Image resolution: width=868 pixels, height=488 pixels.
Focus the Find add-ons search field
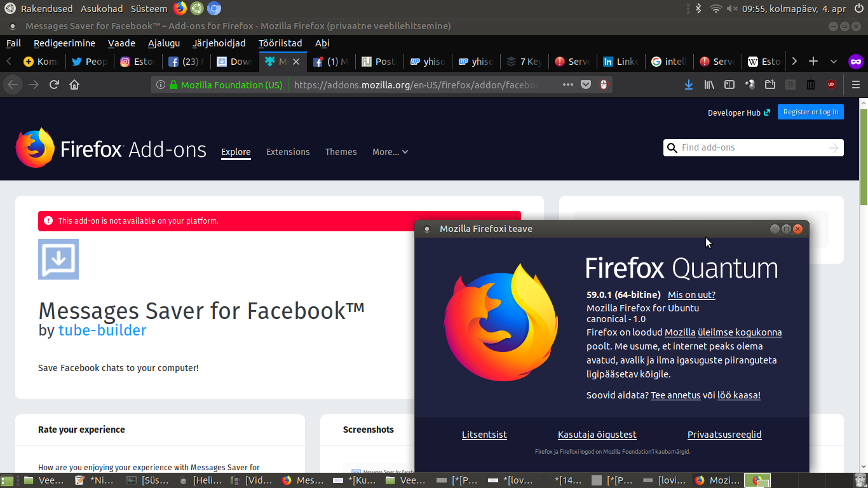(753, 147)
